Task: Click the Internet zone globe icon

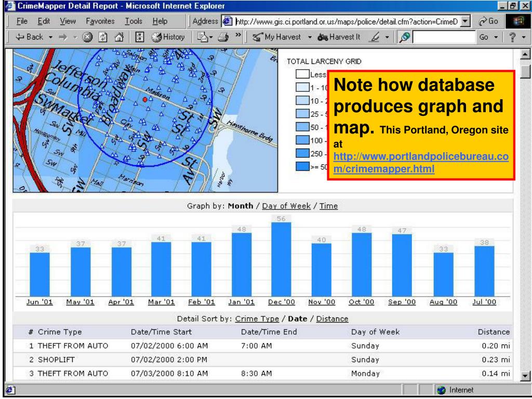Action: [x=441, y=390]
